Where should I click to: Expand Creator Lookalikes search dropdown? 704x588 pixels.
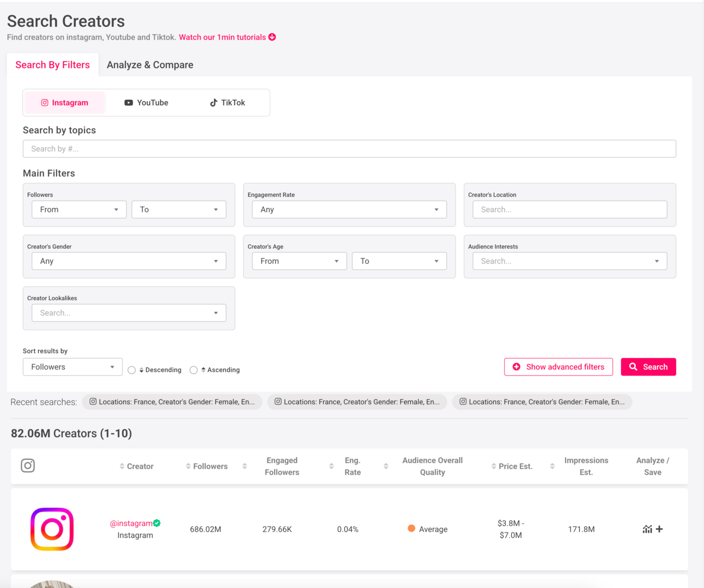pos(129,313)
